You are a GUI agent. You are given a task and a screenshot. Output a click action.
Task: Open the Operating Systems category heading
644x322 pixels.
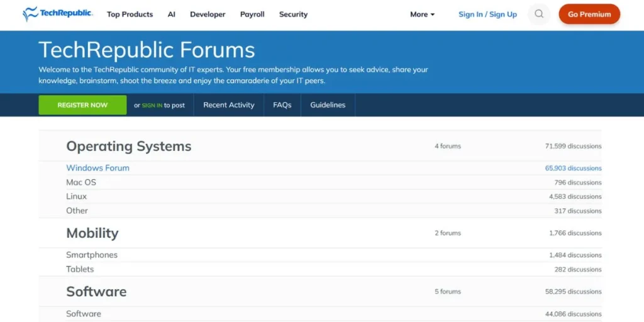tap(128, 146)
